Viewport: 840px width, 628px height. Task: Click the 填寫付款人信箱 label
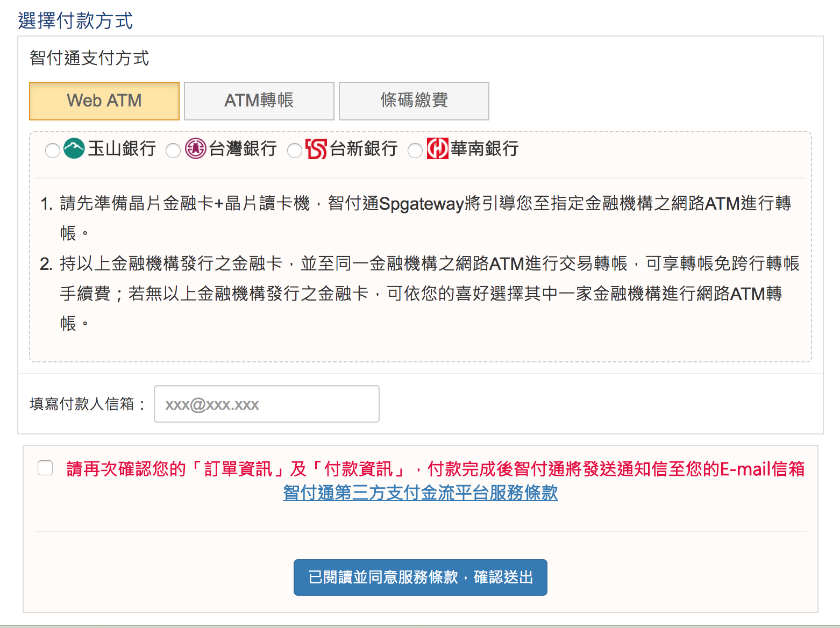(88, 404)
